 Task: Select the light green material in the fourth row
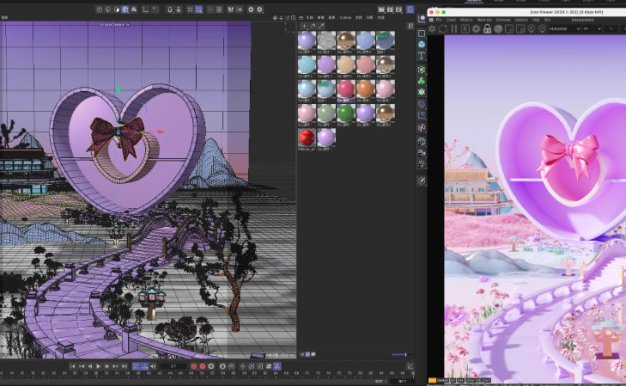pyautogui.click(x=326, y=113)
